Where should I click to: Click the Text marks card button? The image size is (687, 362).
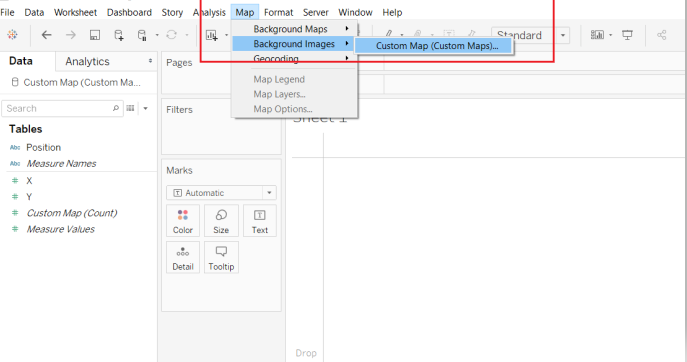[x=260, y=220]
